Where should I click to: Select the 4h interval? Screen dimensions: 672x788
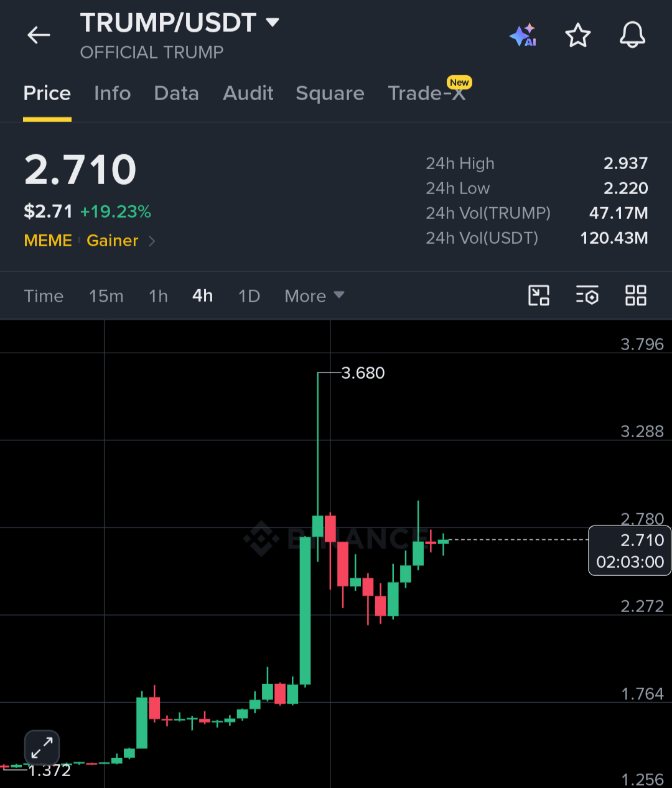click(203, 295)
